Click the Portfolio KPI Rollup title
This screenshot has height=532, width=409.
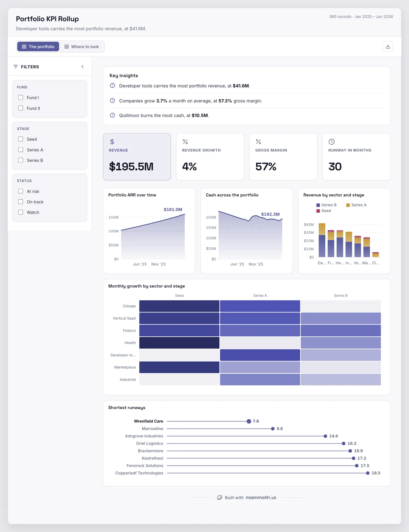click(47, 19)
